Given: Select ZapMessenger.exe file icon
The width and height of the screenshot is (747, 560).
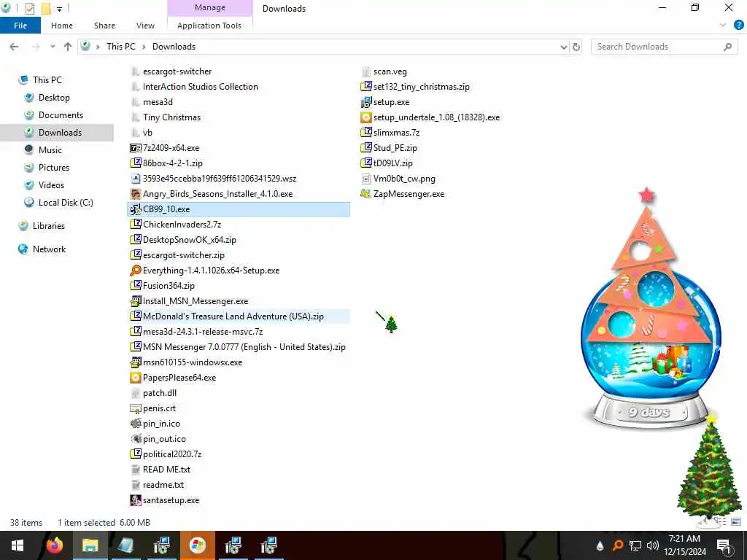Looking at the screenshot, I should click(x=366, y=194).
